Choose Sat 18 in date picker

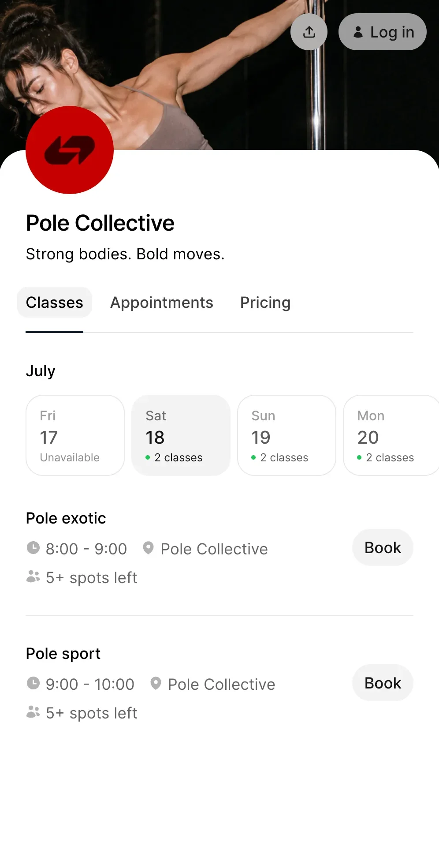click(181, 435)
